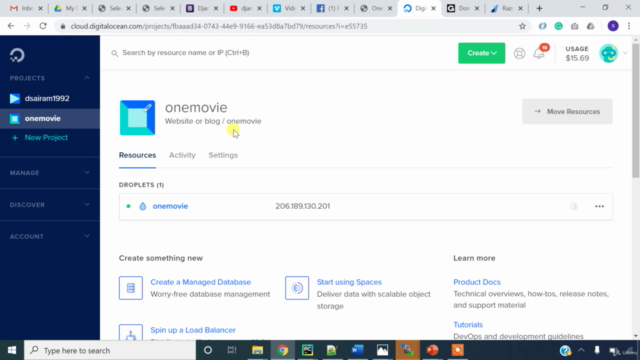The image size is (640, 360).
Task: Click the user avatar in header
Action: (609, 53)
